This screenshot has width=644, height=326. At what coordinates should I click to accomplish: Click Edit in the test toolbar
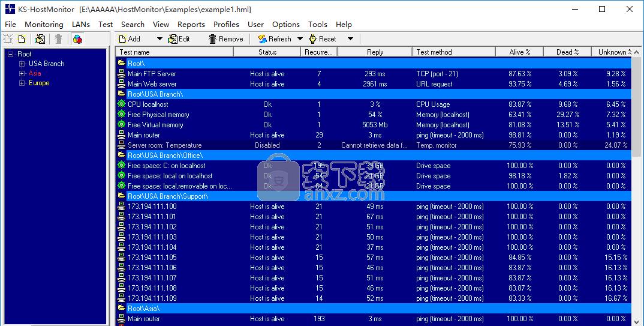(x=179, y=39)
